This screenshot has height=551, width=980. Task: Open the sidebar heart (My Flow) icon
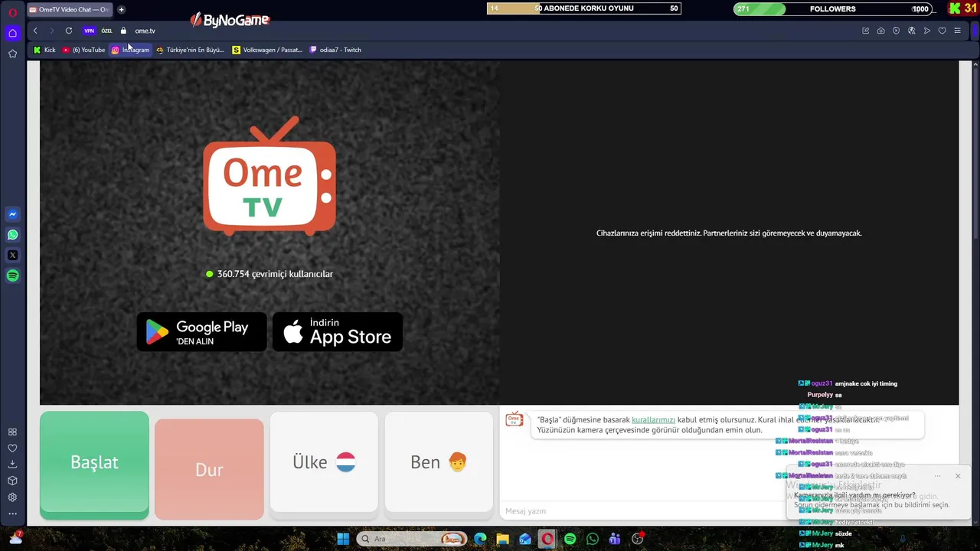pyautogui.click(x=12, y=448)
